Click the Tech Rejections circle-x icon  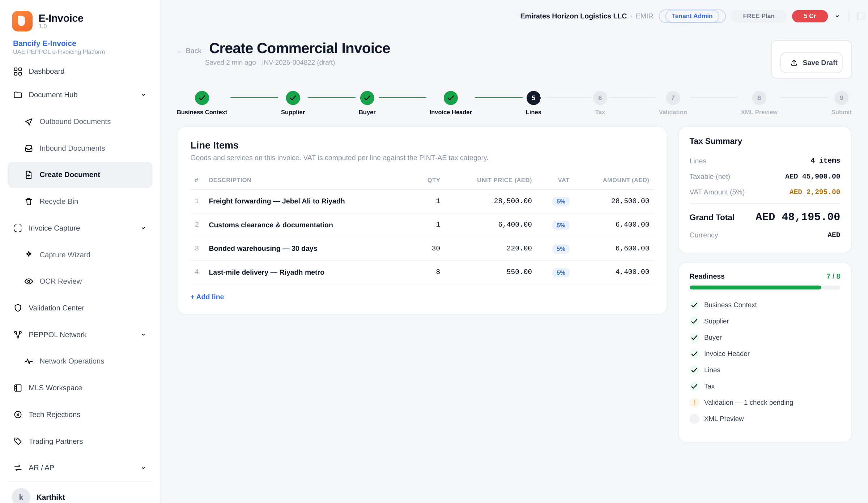click(x=18, y=415)
